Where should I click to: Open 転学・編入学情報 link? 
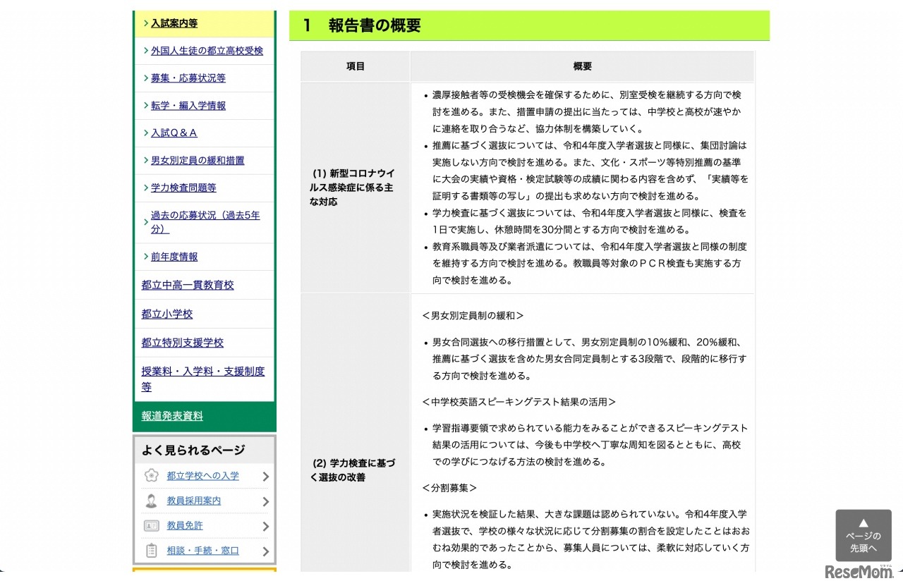click(x=188, y=106)
